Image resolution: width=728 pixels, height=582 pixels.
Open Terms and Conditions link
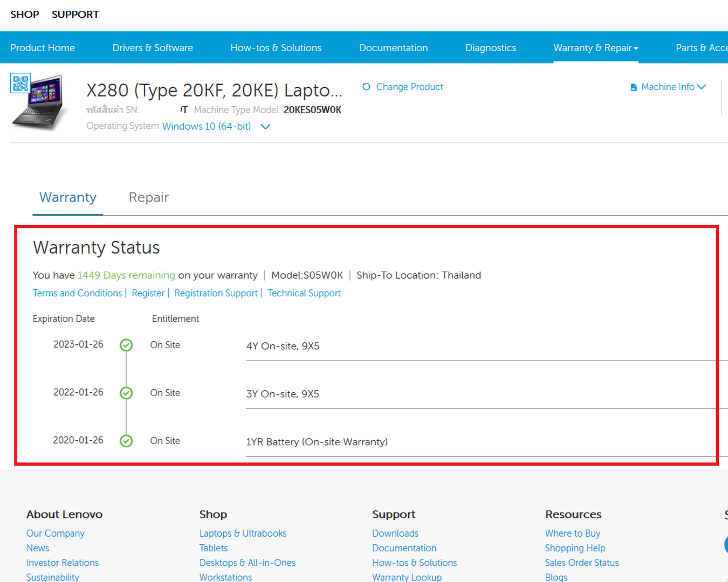pyautogui.click(x=77, y=293)
